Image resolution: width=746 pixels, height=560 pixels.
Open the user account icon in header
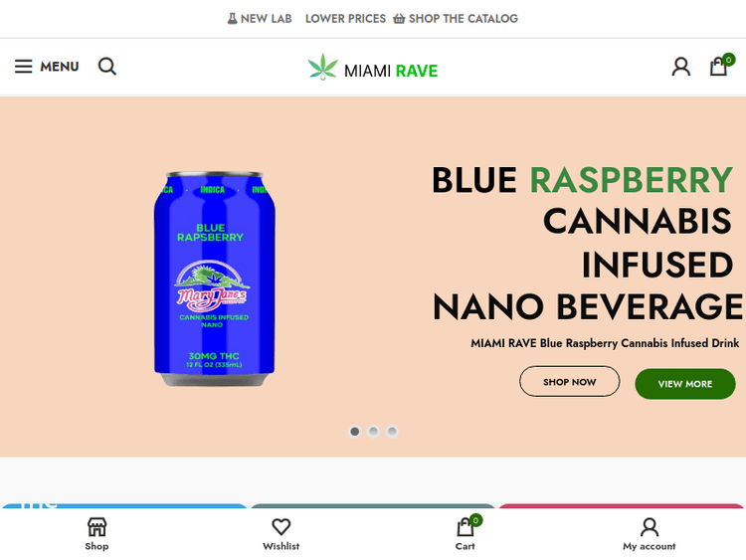(x=680, y=67)
